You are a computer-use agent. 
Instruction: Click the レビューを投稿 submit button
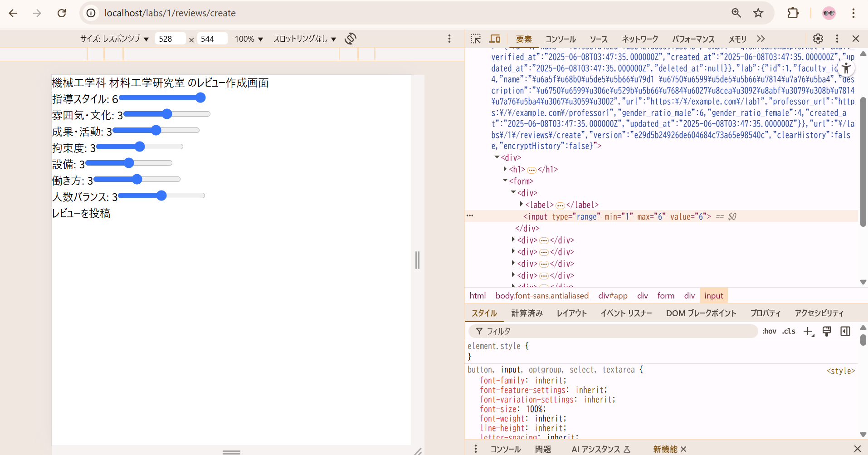(81, 213)
